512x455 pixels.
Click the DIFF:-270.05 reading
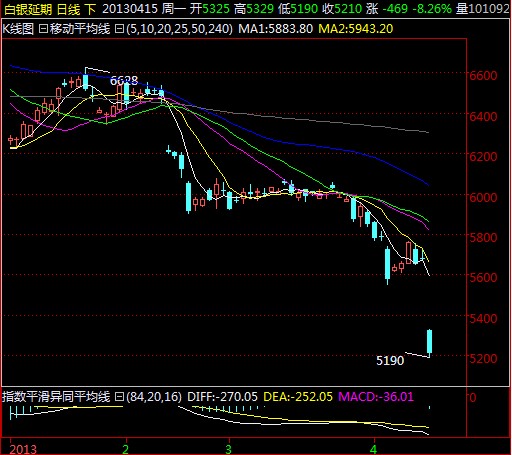click(222, 397)
